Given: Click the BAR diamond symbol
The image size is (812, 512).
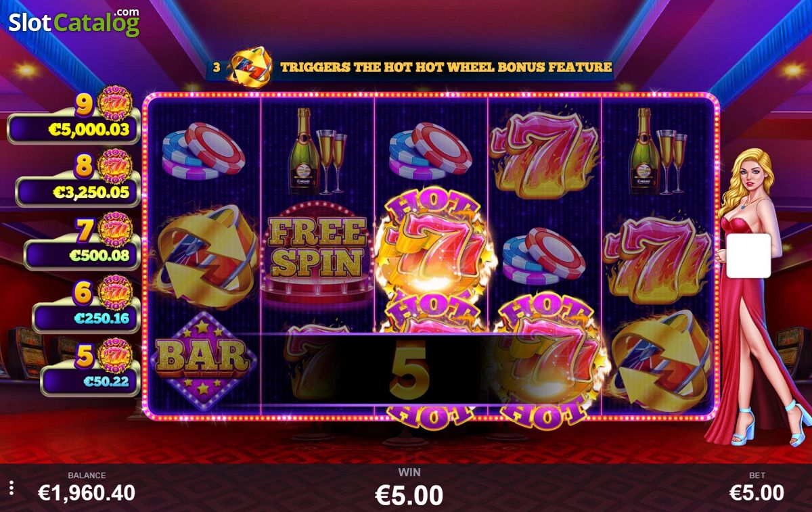Looking at the screenshot, I should [x=203, y=359].
